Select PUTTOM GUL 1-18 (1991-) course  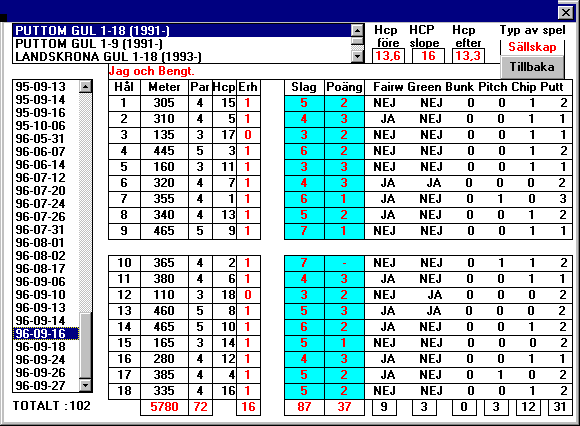coord(181,31)
